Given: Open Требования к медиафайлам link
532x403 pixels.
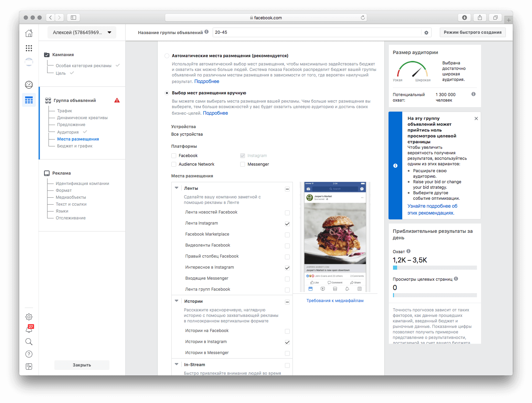Looking at the screenshot, I should pos(335,301).
